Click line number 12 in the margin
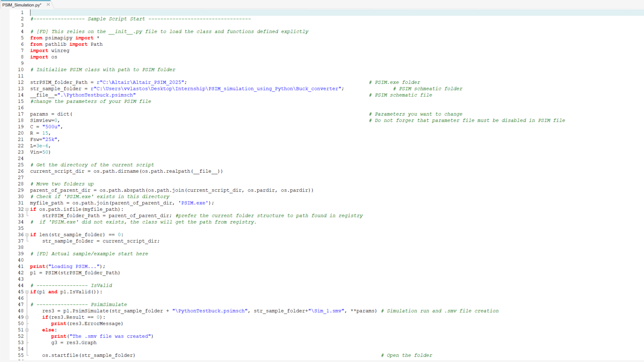644x362 pixels. (21, 82)
